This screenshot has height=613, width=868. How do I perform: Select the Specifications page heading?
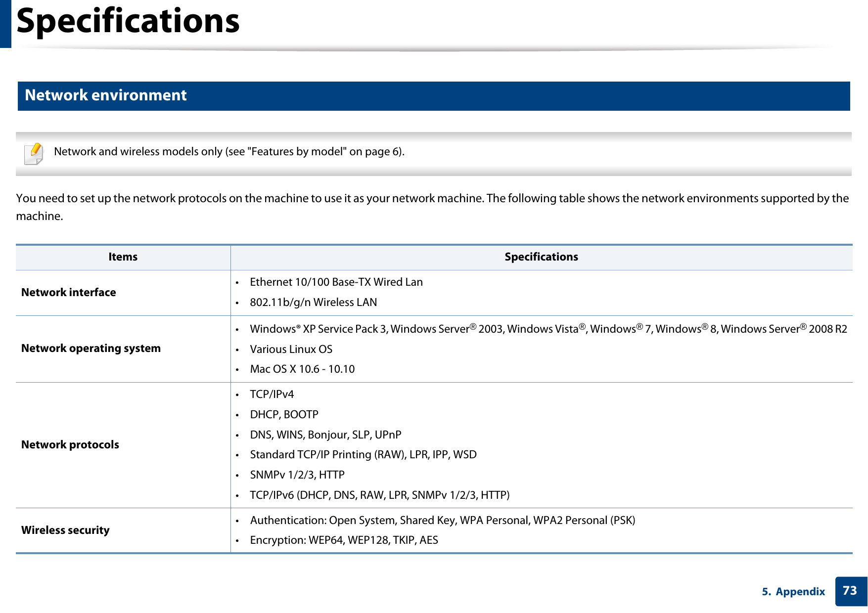click(x=125, y=22)
